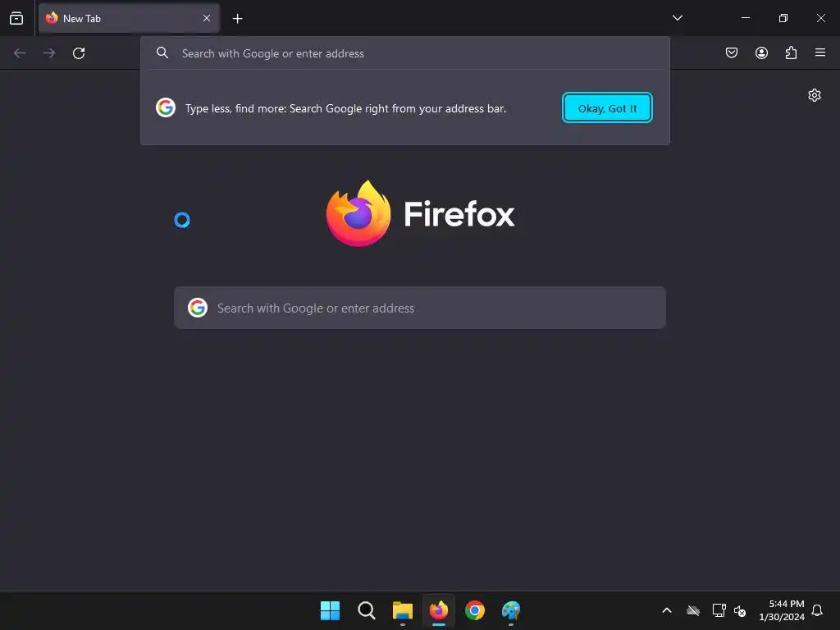Open the Paint app in taskbar
This screenshot has height=630, width=840.
(511, 610)
